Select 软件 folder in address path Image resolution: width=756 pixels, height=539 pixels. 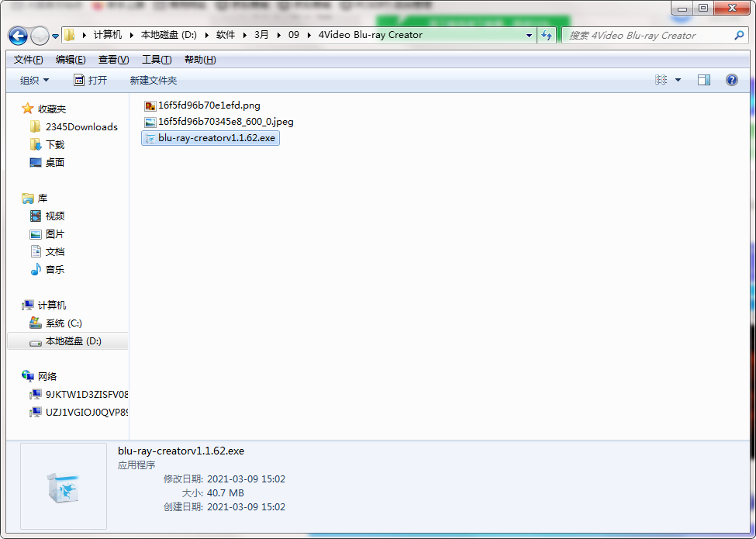coord(225,35)
